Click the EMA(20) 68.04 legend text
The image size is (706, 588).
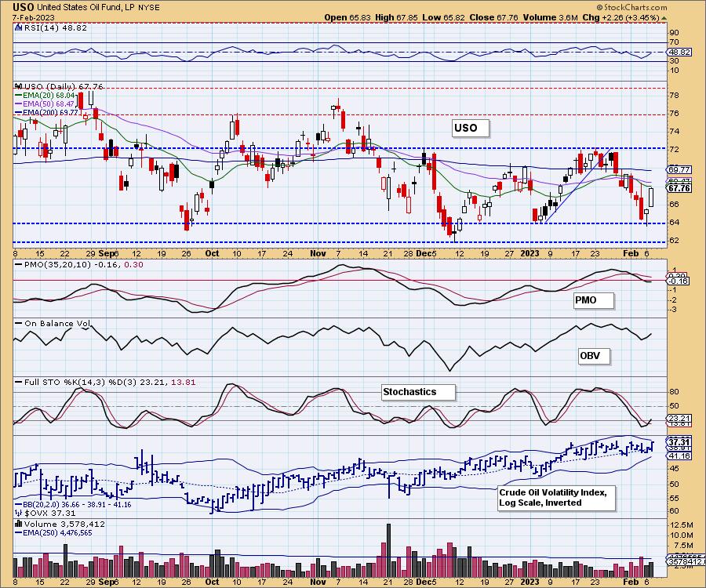tap(49, 96)
